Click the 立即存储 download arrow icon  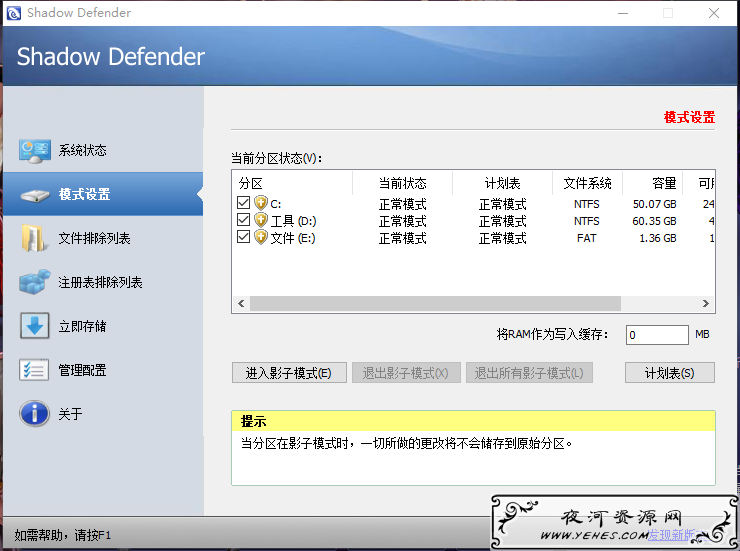34,326
